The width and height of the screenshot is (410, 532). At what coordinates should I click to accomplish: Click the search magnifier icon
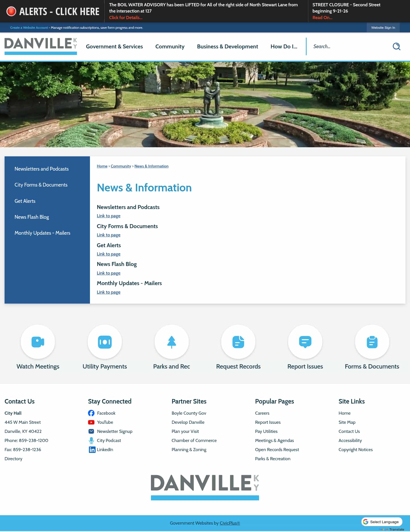pyautogui.click(x=396, y=46)
